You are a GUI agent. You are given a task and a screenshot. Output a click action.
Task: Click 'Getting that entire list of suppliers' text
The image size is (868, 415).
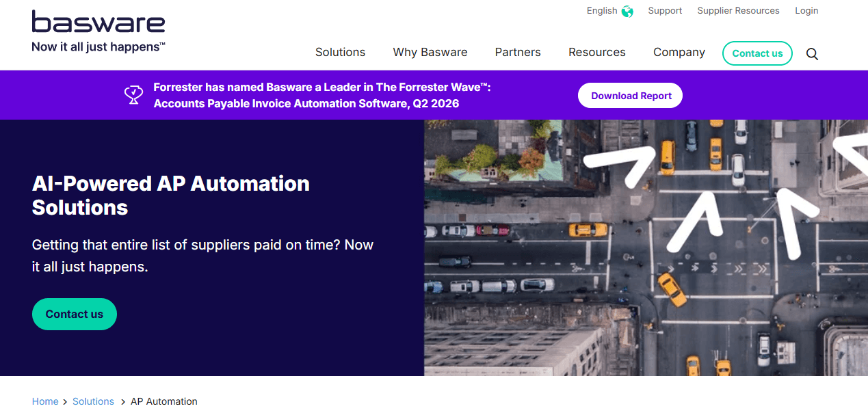pos(202,256)
